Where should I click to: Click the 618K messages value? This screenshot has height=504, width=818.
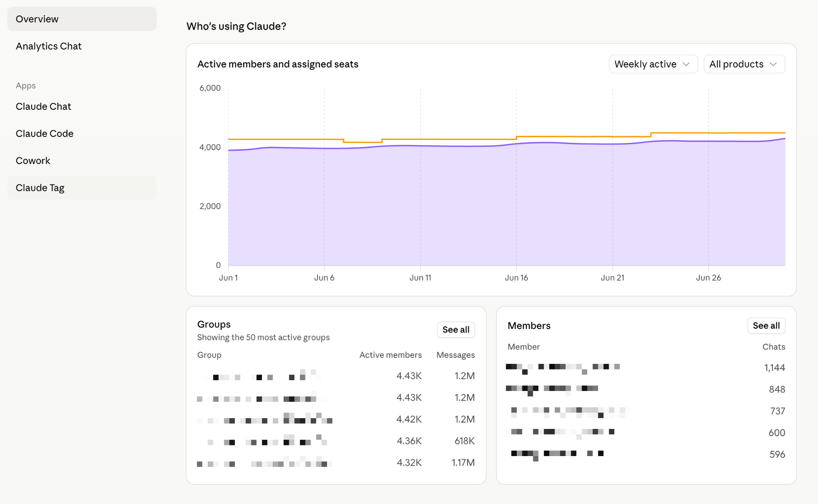[x=465, y=441]
